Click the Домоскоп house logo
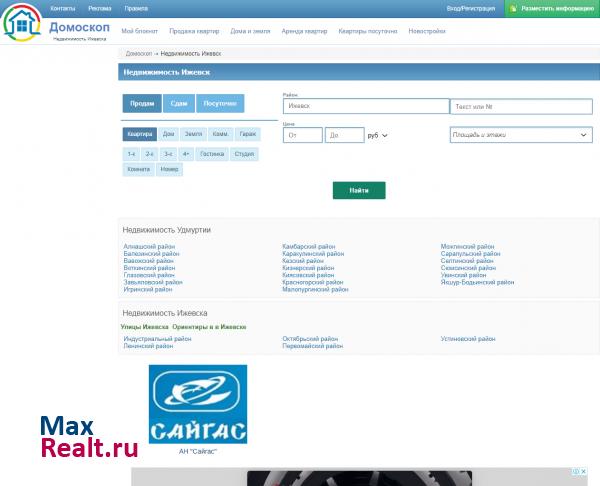The width and height of the screenshot is (600, 486). pos(22,23)
